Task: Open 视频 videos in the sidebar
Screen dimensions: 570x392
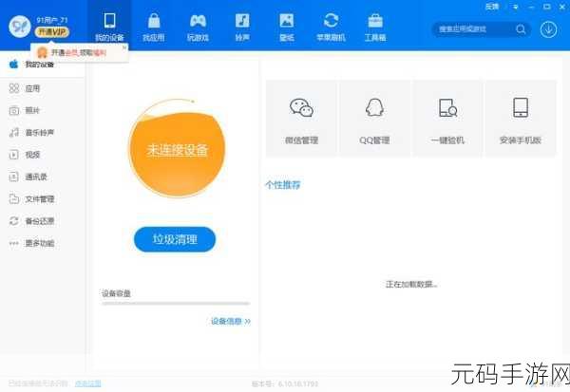Action: pyautogui.click(x=43, y=155)
